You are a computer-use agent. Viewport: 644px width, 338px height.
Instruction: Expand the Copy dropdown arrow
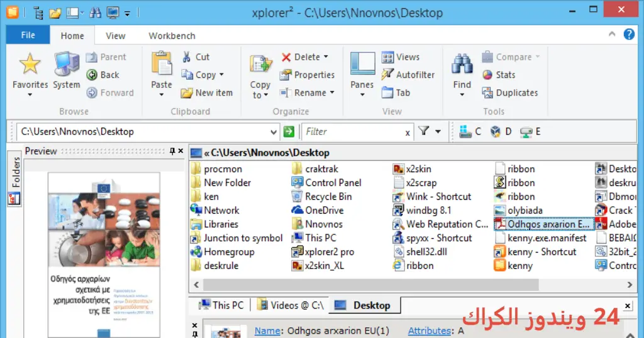point(222,75)
